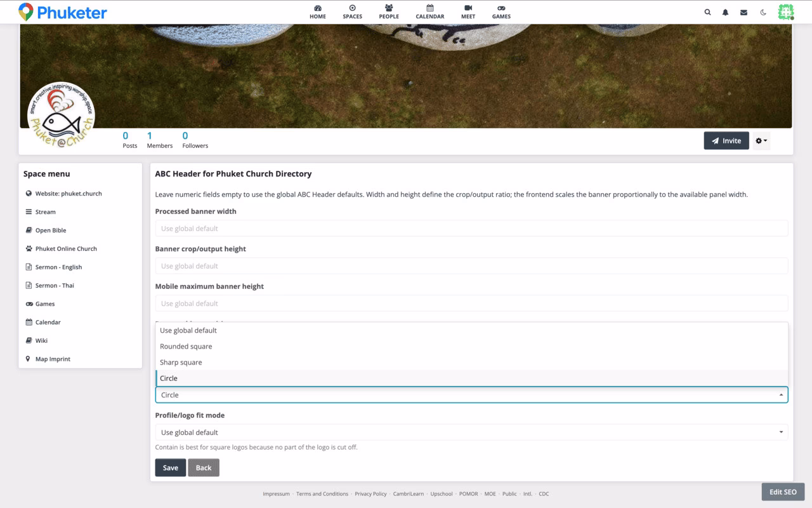The height and width of the screenshot is (508, 812).
Task: Open the Impressum footer link
Action: (x=276, y=494)
